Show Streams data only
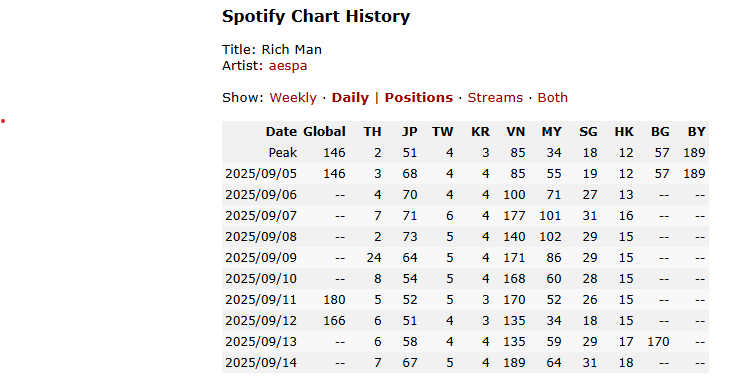The height and width of the screenshot is (380, 747). pos(495,98)
